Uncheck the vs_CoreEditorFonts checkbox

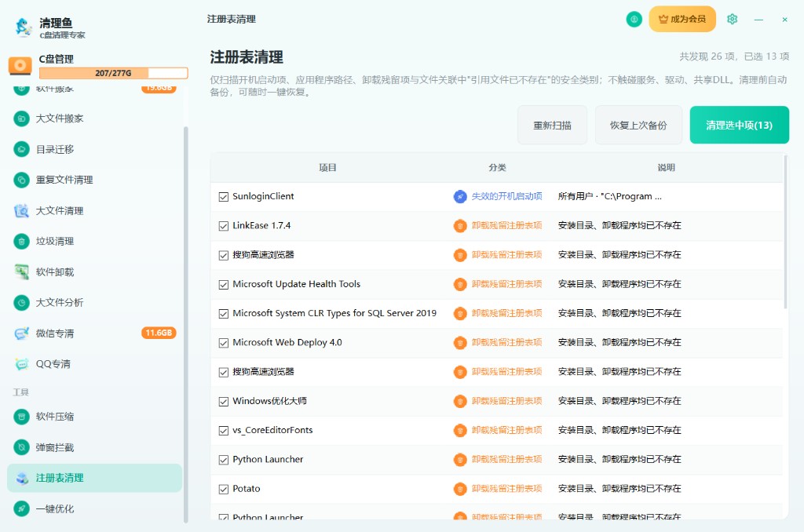coord(224,431)
